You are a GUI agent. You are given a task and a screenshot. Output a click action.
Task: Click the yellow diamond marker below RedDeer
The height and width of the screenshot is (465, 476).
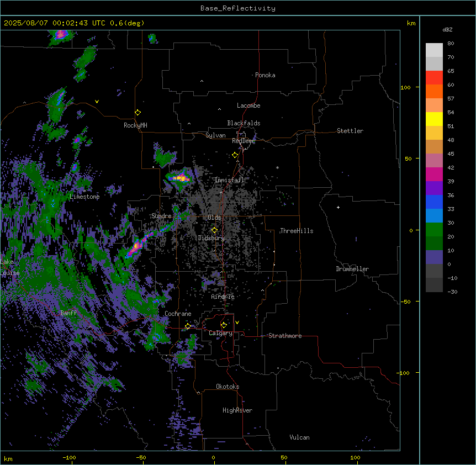click(x=235, y=155)
